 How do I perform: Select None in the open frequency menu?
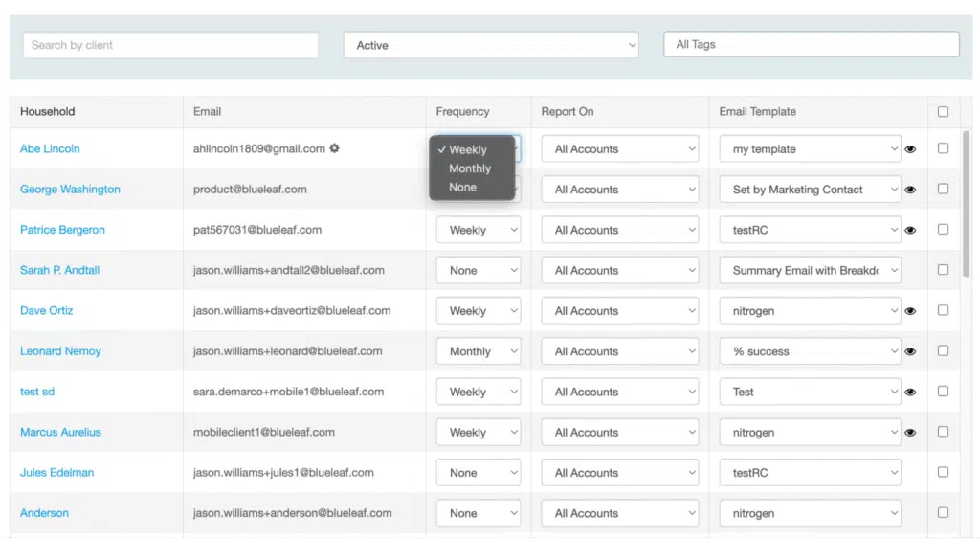[462, 188]
